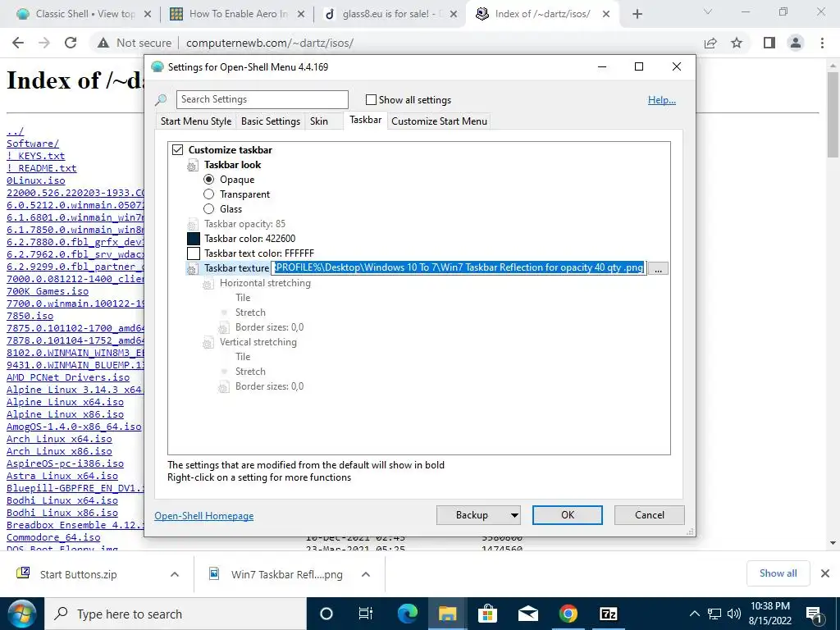Viewport: 840px width, 630px height.
Task: Open the ! KEYS.txt link
Action: click(x=35, y=156)
